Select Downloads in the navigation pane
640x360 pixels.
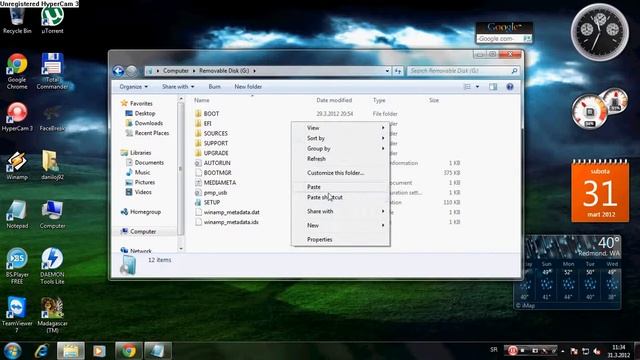(144, 123)
